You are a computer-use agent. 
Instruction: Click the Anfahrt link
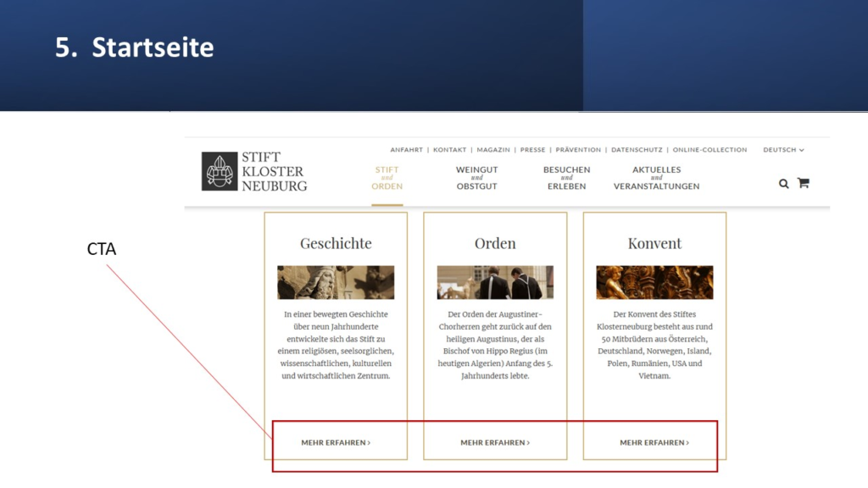pyautogui.click(x=406, y=150)
